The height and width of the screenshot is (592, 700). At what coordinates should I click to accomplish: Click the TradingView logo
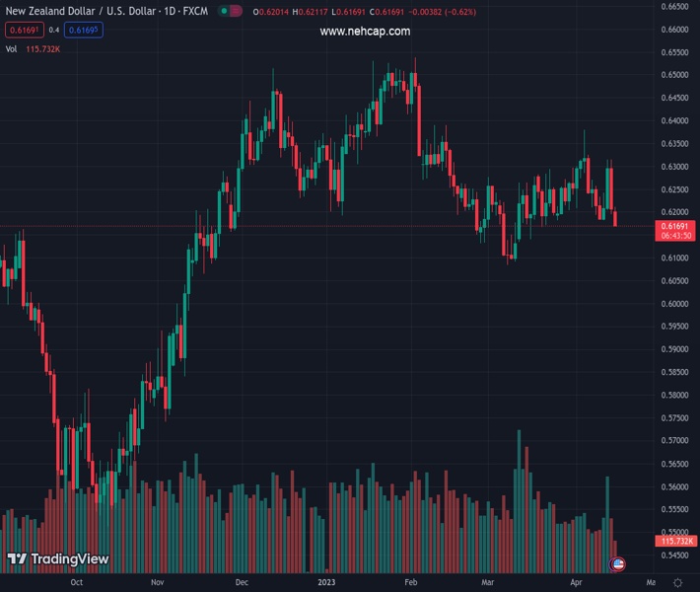pyautogui.click(x=58, y=558)
